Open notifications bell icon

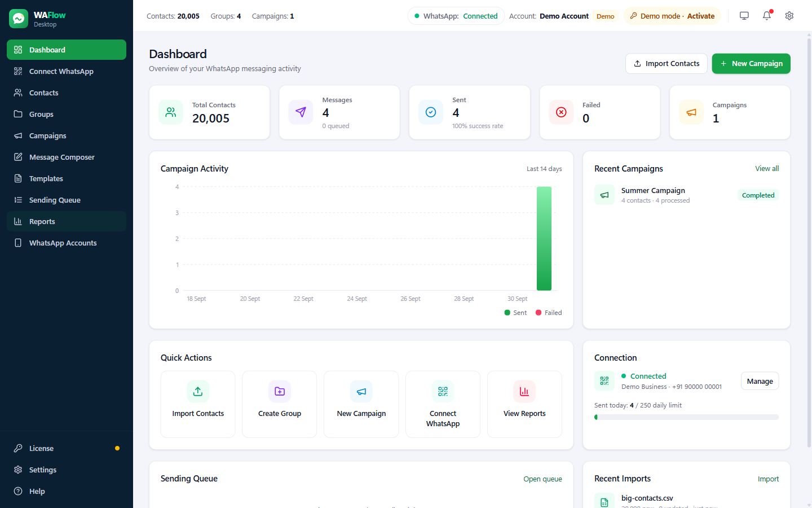pyautogui.click(x=767, y=16)
